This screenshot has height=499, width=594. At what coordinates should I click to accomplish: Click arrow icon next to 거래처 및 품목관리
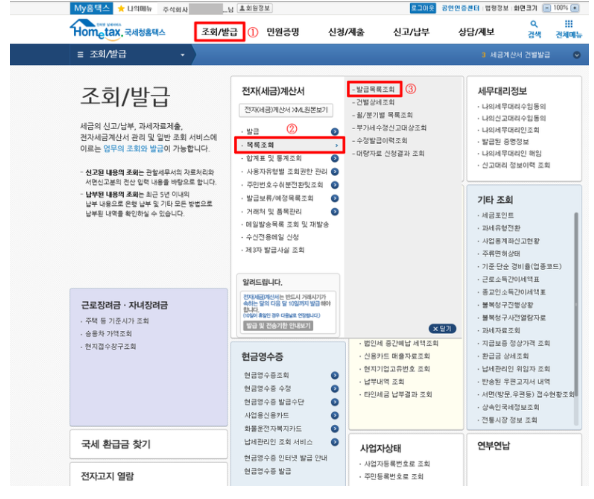pyautogui.click(x=335, y=211)
